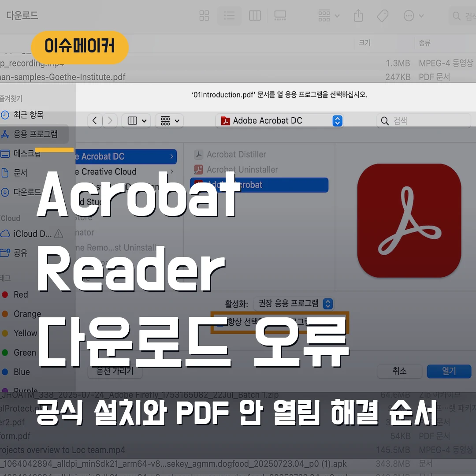Switch Finder window to icon view
This screenshot has width=476, height=476.
tap(204, 15)
